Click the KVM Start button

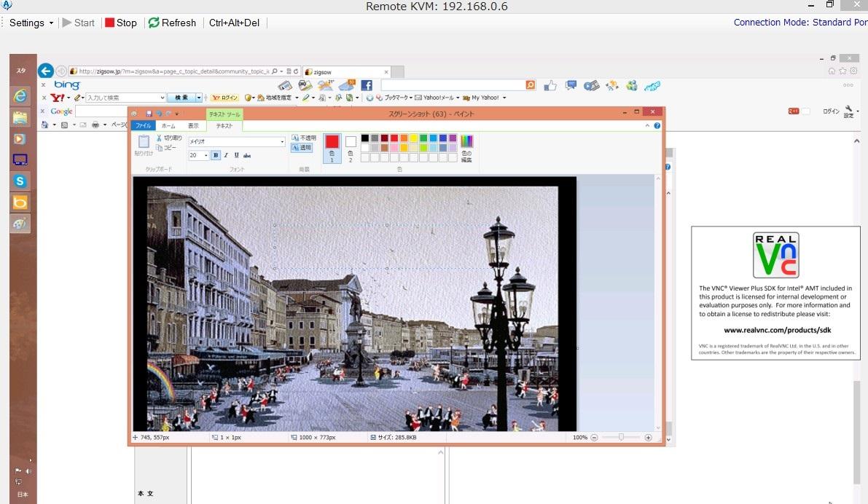pos(78,23)
